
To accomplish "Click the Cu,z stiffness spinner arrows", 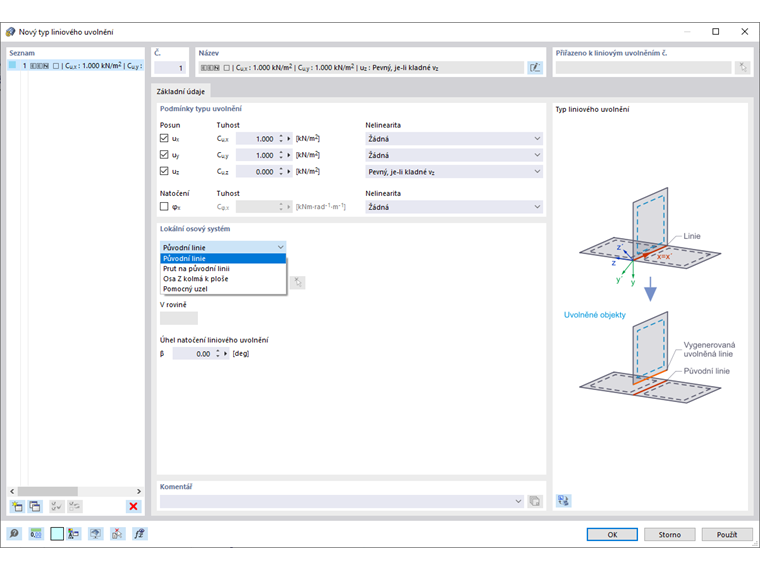I will click(x=281, y=172).
